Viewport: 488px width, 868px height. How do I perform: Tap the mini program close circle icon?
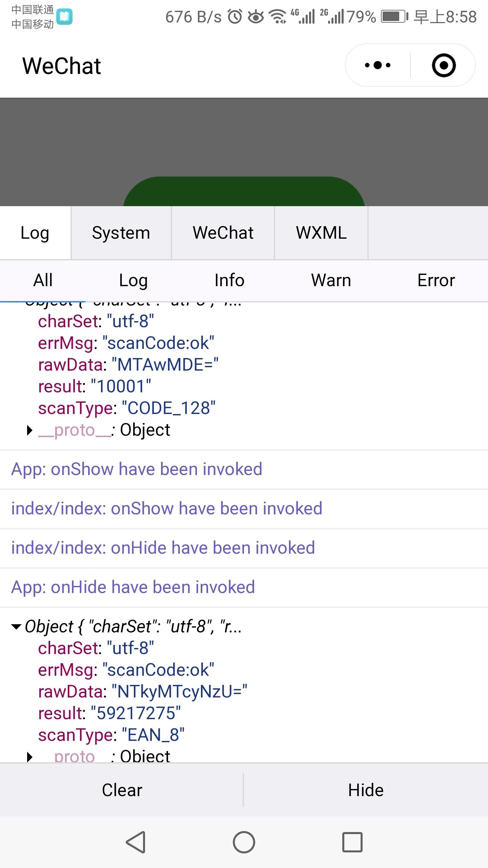443,65
